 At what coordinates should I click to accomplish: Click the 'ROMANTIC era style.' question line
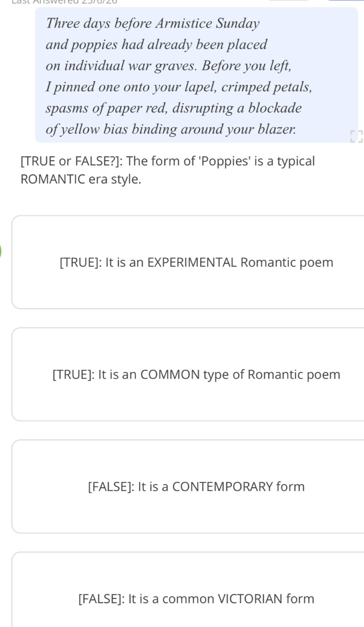[x=81, y=179]
